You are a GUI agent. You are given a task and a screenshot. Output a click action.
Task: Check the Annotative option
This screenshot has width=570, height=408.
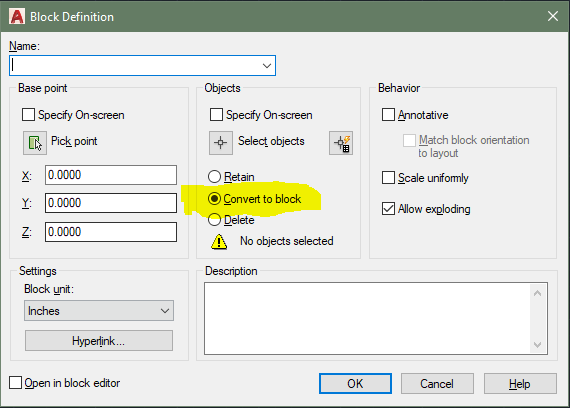point(388,115)
